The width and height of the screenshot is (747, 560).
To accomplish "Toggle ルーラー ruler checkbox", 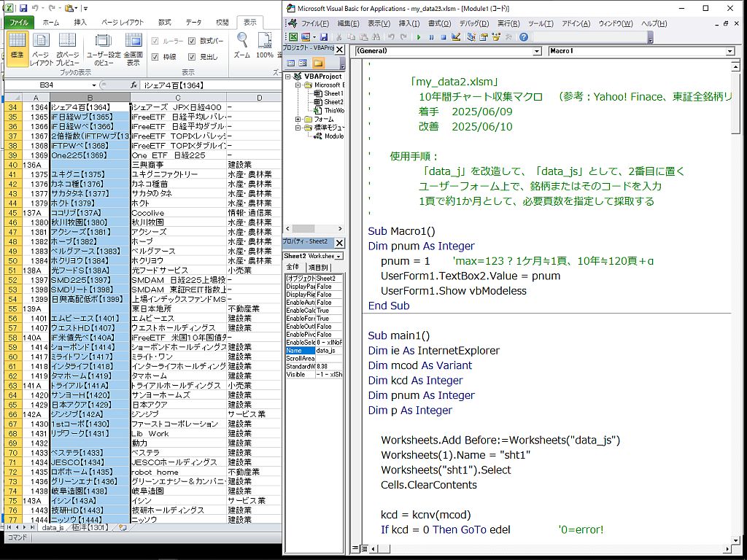I will 155,41.
